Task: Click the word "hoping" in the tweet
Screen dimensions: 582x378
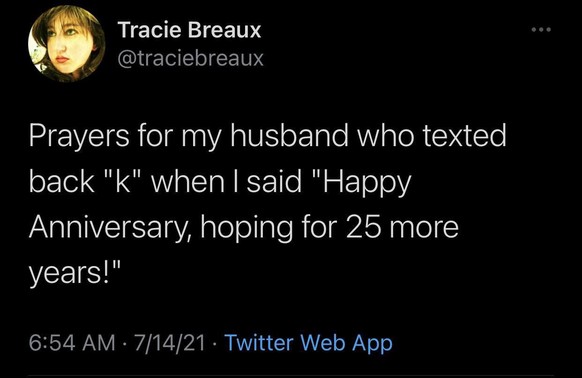Action: tap(247, 229)
